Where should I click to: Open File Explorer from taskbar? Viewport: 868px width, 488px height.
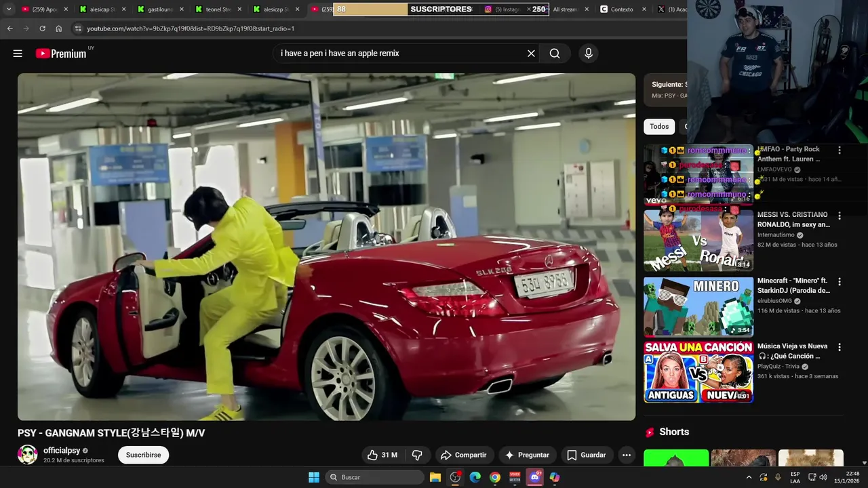435,477
